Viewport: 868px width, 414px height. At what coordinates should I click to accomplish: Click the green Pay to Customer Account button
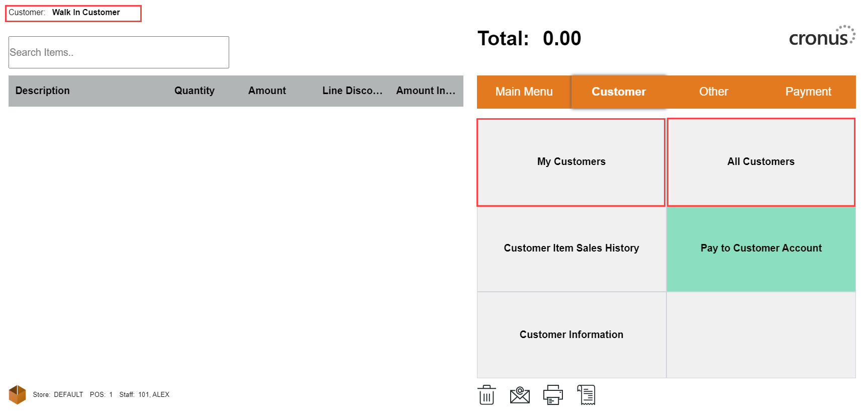(x=761, y=249)
